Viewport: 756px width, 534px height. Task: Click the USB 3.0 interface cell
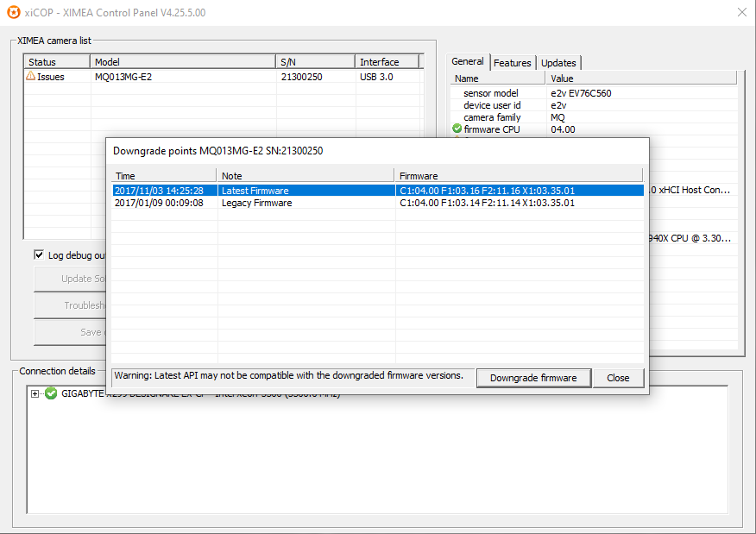pos(376,77)
